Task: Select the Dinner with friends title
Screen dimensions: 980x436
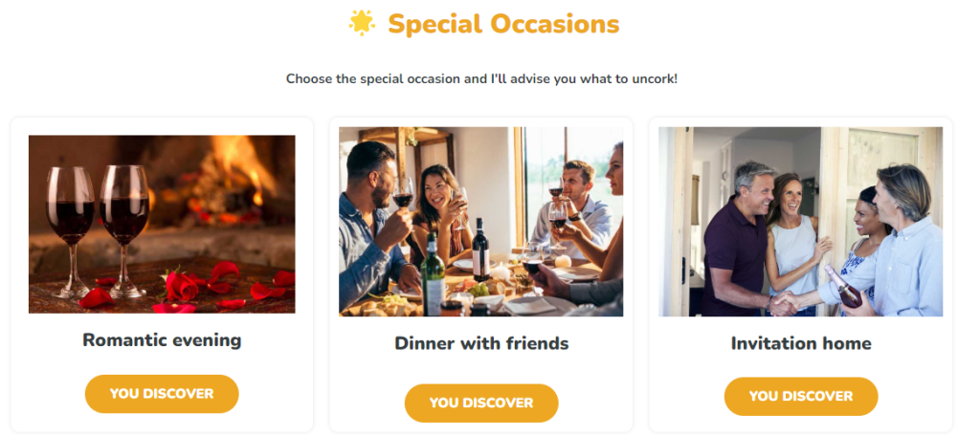Action: tap(481, 343)
